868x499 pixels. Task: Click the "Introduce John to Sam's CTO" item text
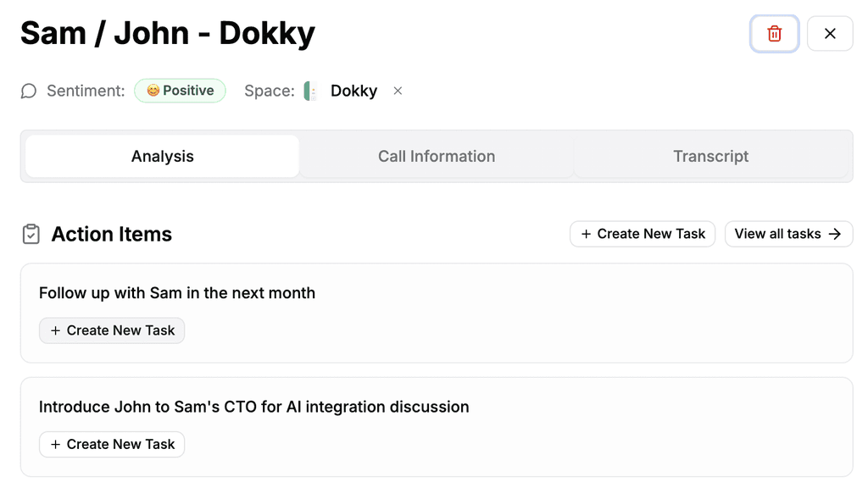[x=253, y=407]
